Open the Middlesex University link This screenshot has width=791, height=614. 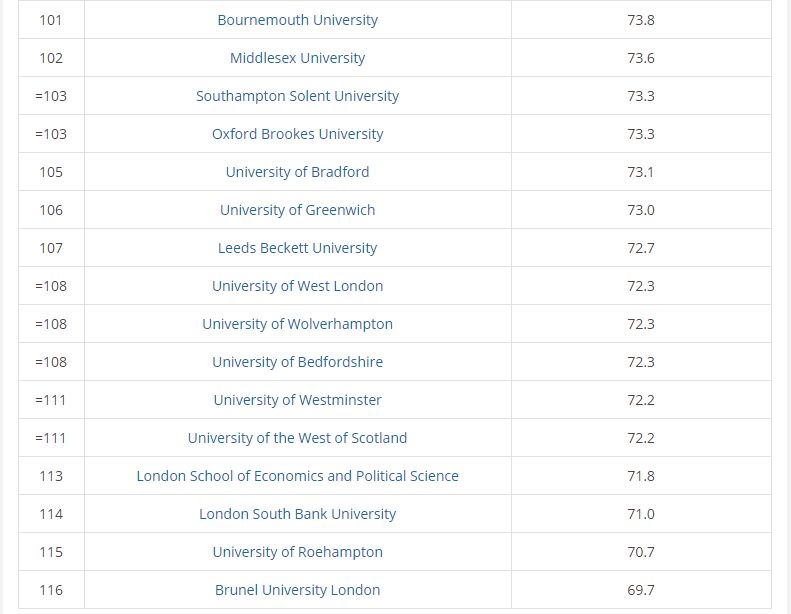(x=297, y=58)
